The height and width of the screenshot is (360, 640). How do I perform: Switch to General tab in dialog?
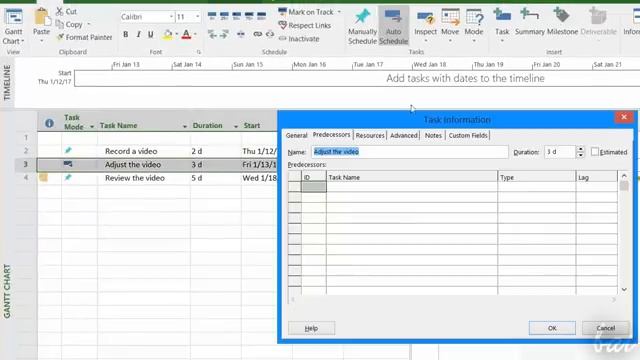pos(296,135)
